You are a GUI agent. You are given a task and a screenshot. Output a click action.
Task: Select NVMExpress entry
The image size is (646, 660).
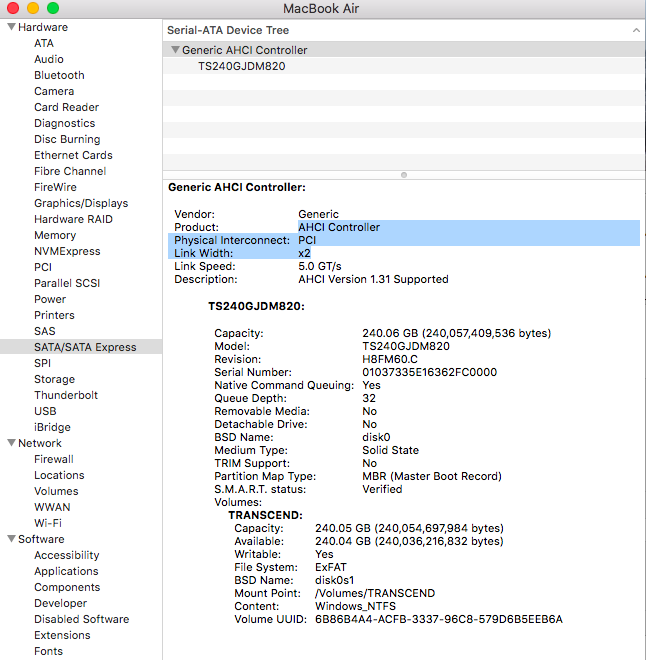pos(67,251)
